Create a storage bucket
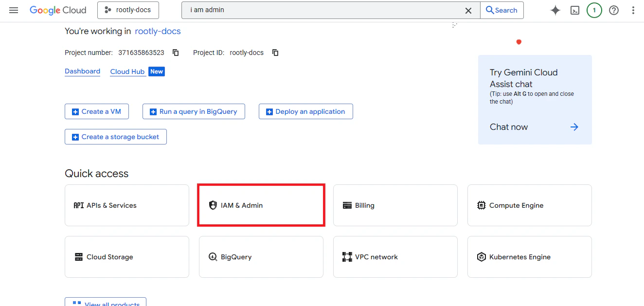The height and width of the screenshot is (306, 644). 115,137
